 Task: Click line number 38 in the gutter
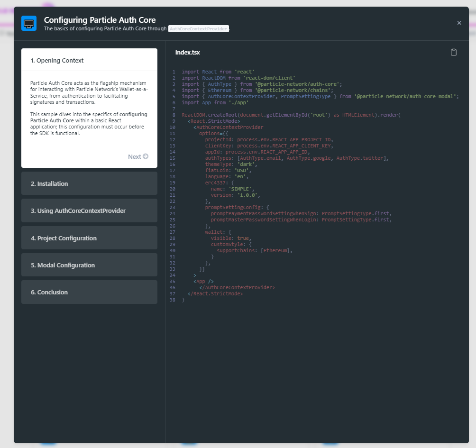[173, 300]
